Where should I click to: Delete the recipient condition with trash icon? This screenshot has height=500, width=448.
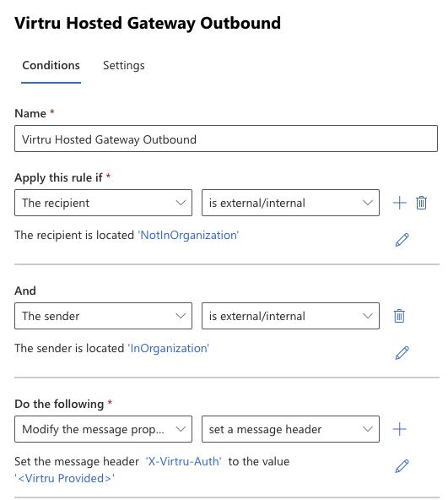click(421, 203)
